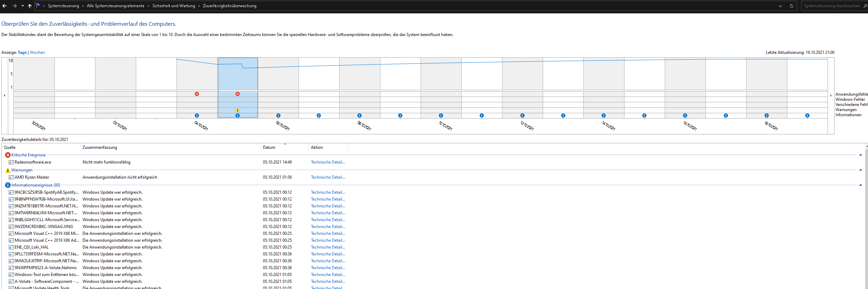Screen dimensions: 868x289
Task: Go up one level arrow
Action: [x=30, y=6]
